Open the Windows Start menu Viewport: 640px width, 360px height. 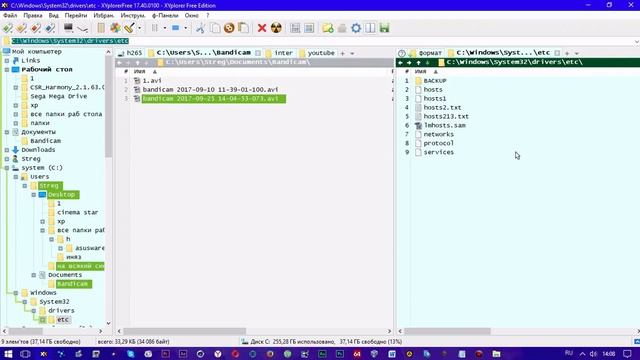click(x=8, y=353)
